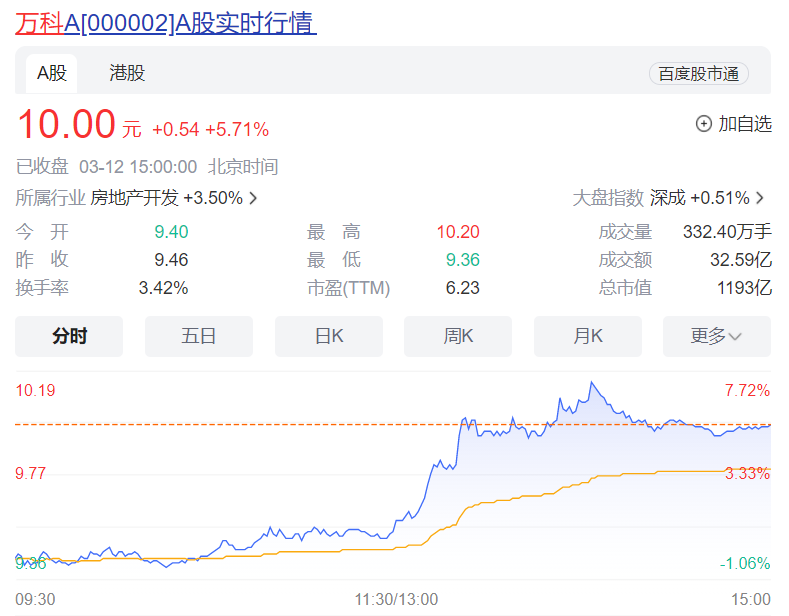
Task: Click the plus icon beside 加自选
Action: pos(703,124)
